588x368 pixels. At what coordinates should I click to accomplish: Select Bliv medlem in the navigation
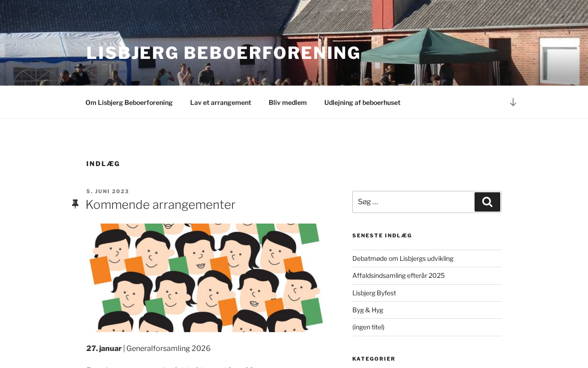point(288,103)
